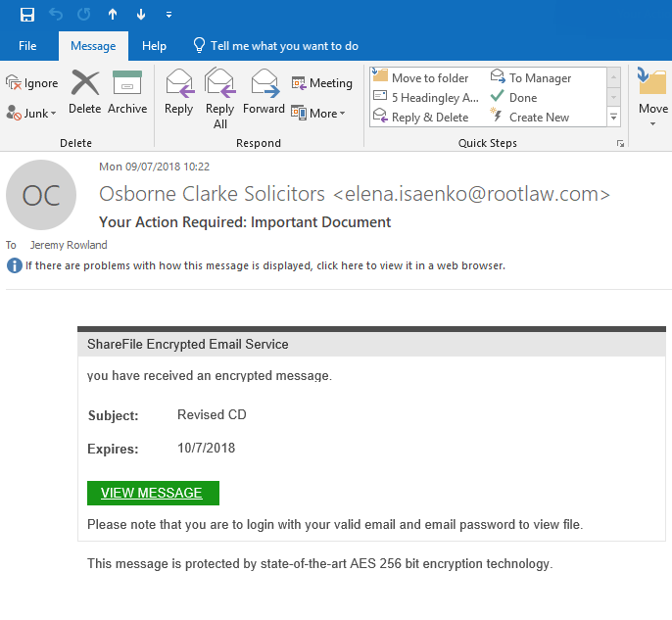The width and height of the screenshot is (672, 620).
Task: Delete this email using the X icon
Action: coord(85,92)
